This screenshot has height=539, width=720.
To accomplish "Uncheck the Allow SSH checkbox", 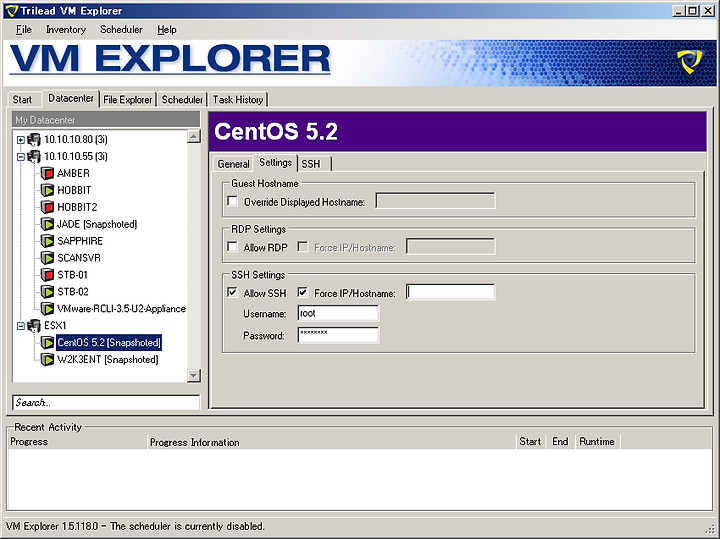I will click(233, 292).
